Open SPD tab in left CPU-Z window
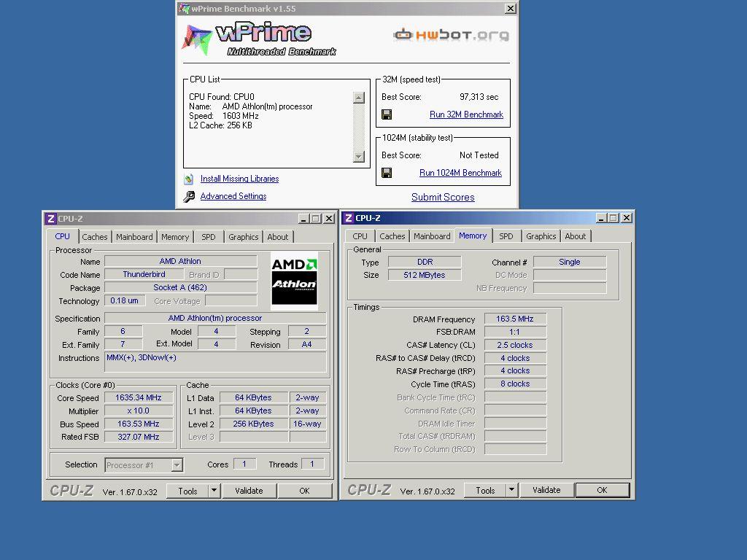The height and width of the screenshot is (560, 747). coord(208,237)
